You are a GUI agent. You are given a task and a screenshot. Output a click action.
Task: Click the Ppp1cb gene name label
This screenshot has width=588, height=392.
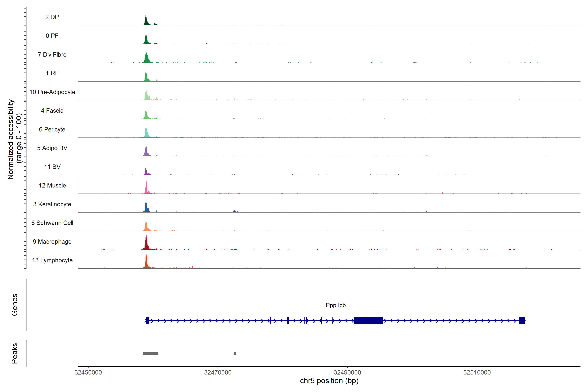click(x=335, y=305)
